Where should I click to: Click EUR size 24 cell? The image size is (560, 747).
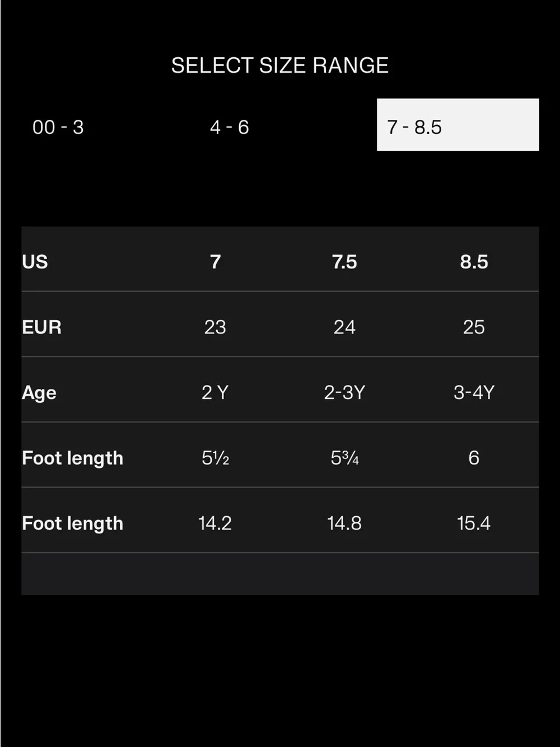(x=344, y=327)
